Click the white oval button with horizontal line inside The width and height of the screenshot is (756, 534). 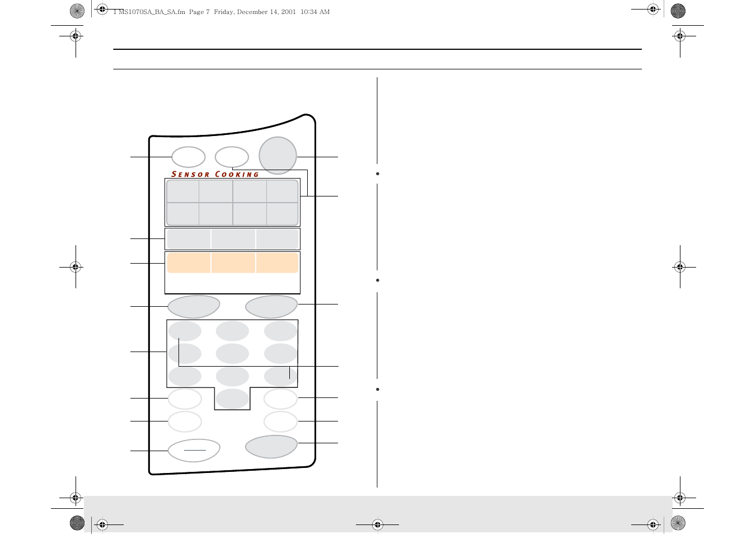(x=194, y=450)
